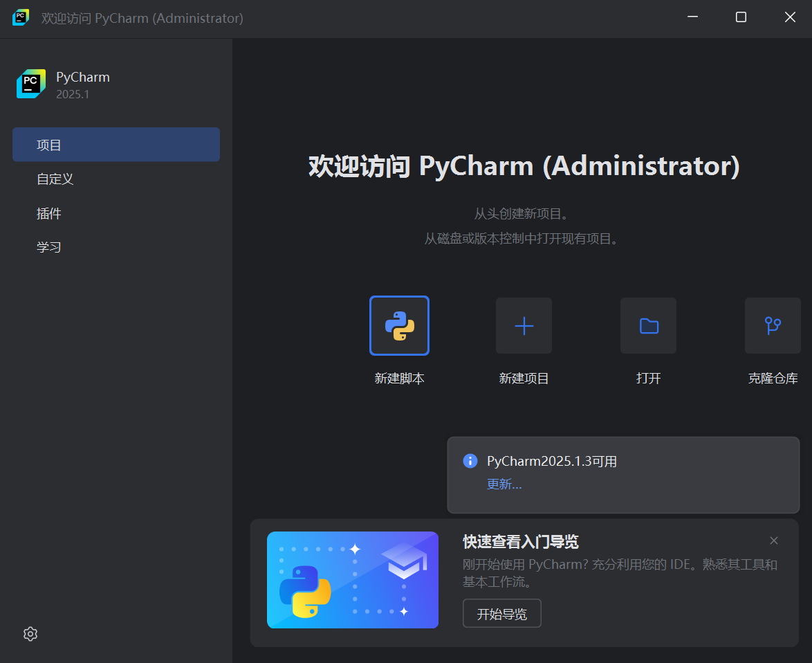Image resolution: width=812 pixels, height=663 pixels.
Task: Click the 新建脚本 label
Action: [399, 378]
